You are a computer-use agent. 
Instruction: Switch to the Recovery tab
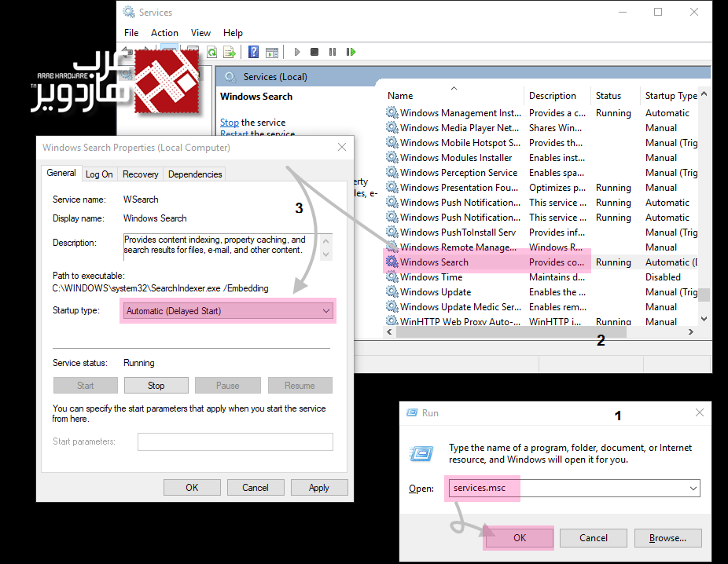click(140, 174)
